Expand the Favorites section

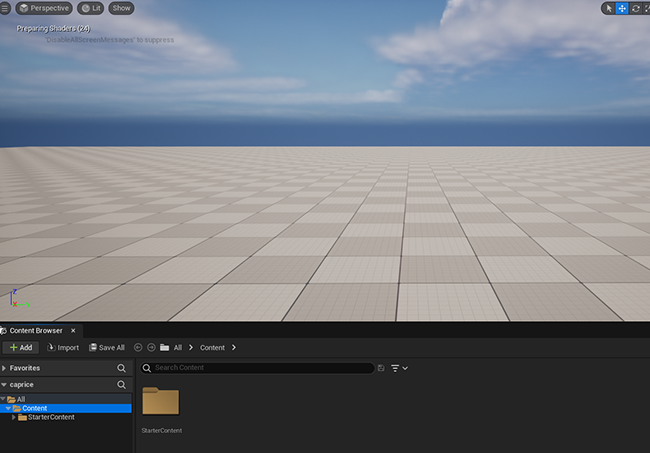click(x=5, y=368)
